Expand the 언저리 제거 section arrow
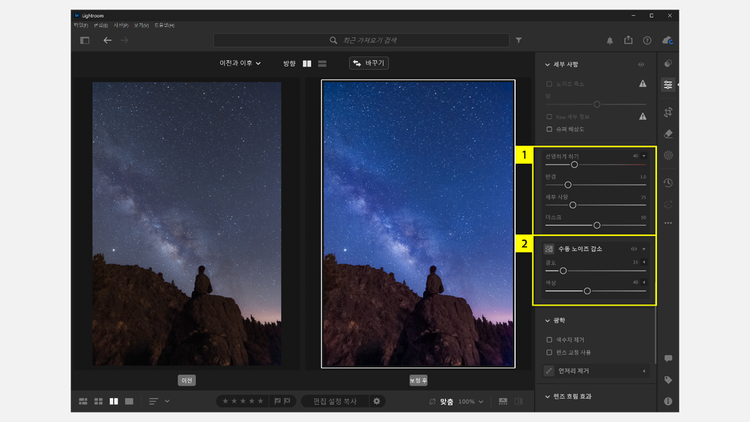Viewport: 750px width, 422px height. 644,371
